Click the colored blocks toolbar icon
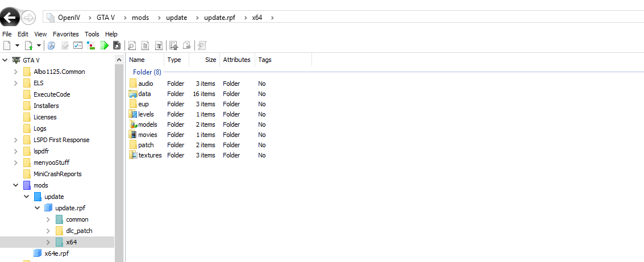This screenshot has height=262, width=644. [91, 45]
